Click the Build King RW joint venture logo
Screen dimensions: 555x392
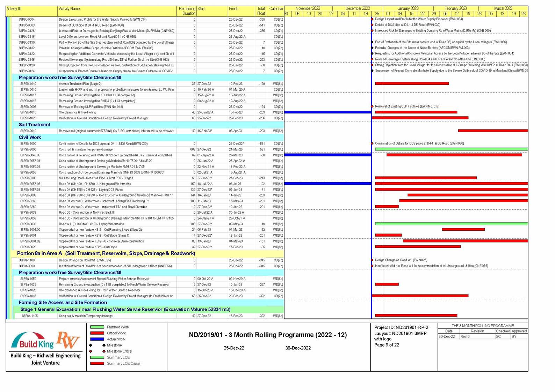tap(45, 348)
